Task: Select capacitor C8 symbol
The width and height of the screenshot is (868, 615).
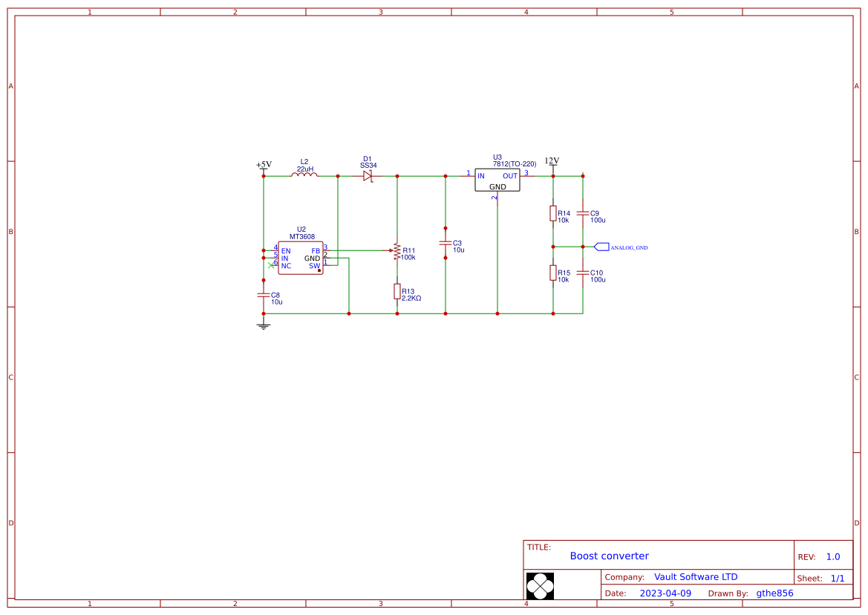Action: coord(264,295)
